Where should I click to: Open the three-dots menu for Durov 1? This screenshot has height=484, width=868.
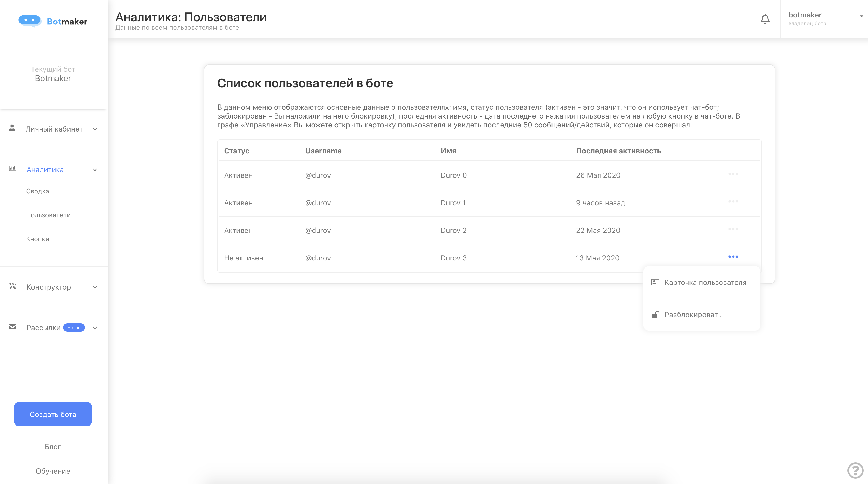point(733,201)
